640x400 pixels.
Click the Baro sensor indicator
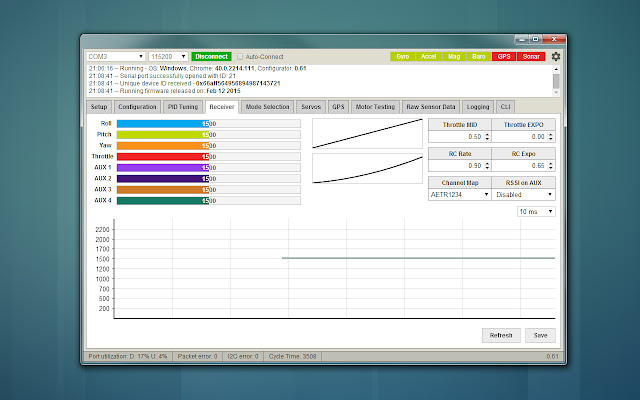coord(479,57)
